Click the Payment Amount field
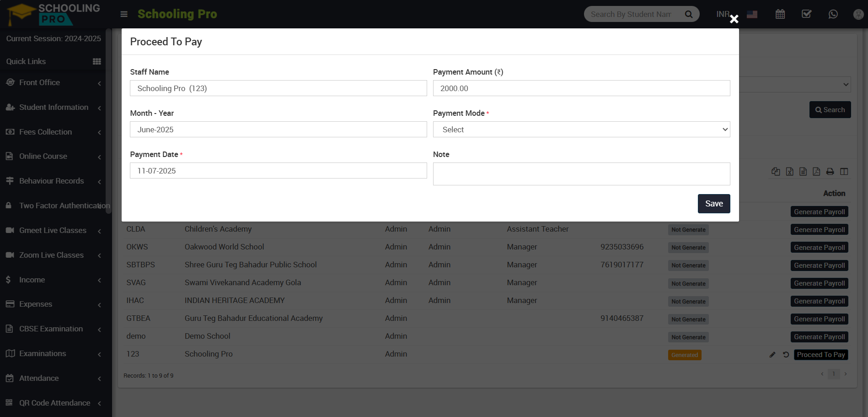Viewport: 868px width, 417px height. pos(581,88)
